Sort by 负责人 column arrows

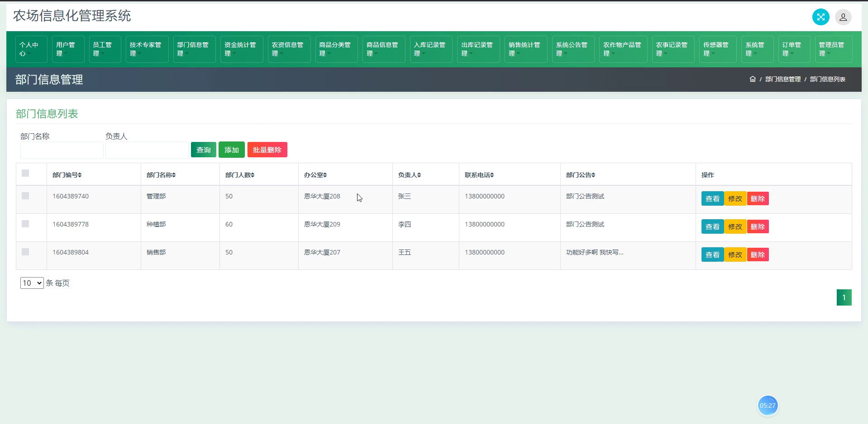(x=419, y=175)
